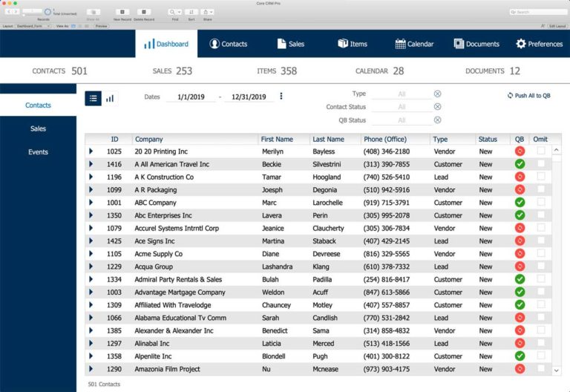Switch to list view icon
Screen dimensions: 570x392
93,98
